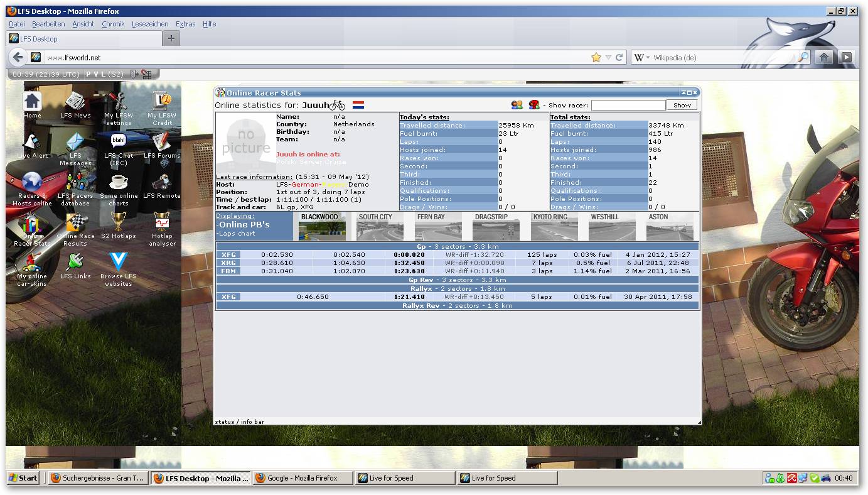Click the XFG label in the Rallyx section
Screen dimensions: 868x495
tap(228, 296)
